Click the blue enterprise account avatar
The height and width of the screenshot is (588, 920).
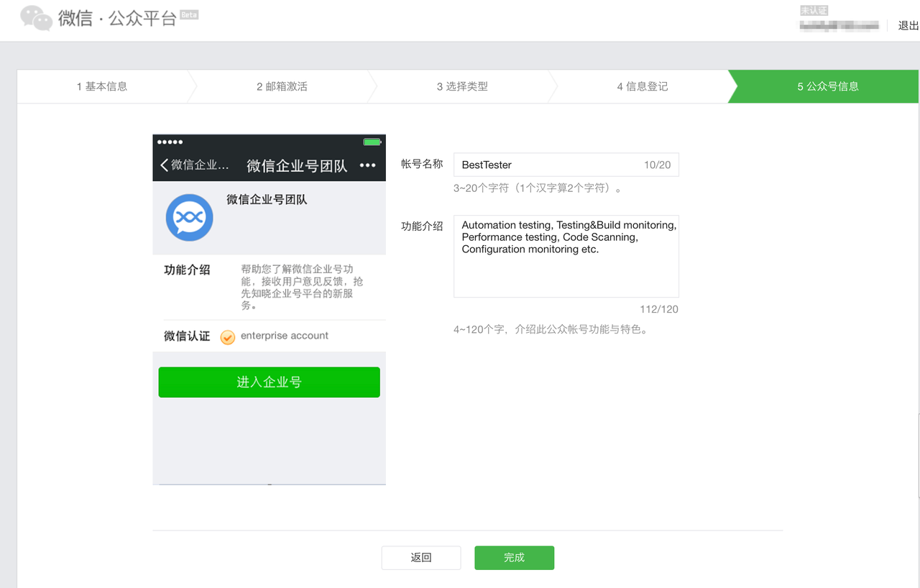189,217
